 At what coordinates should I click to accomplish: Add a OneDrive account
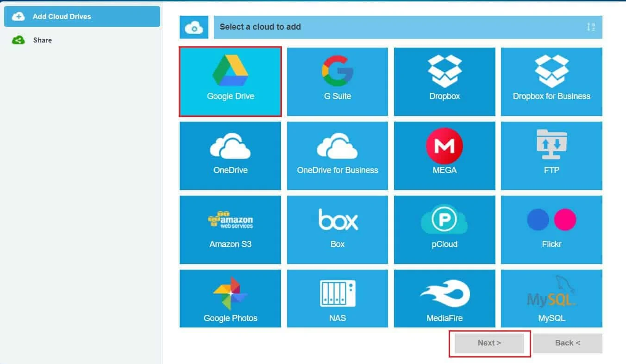click(x=230, y=155)
